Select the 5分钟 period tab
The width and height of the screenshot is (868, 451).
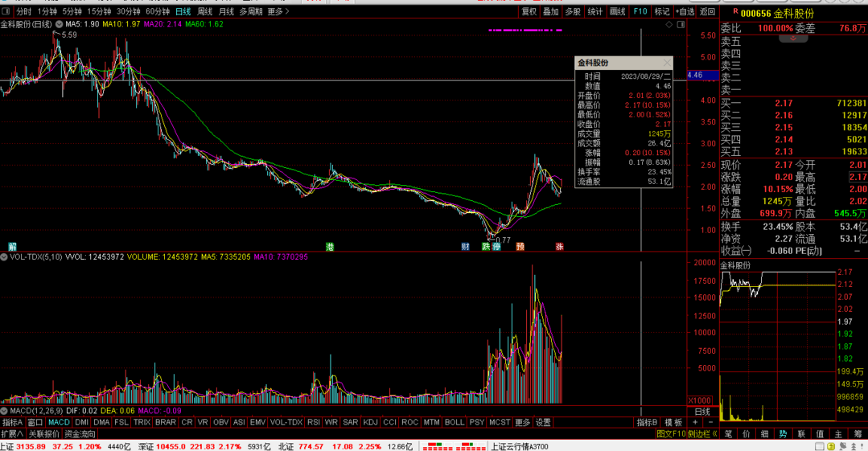coord(72,11)
